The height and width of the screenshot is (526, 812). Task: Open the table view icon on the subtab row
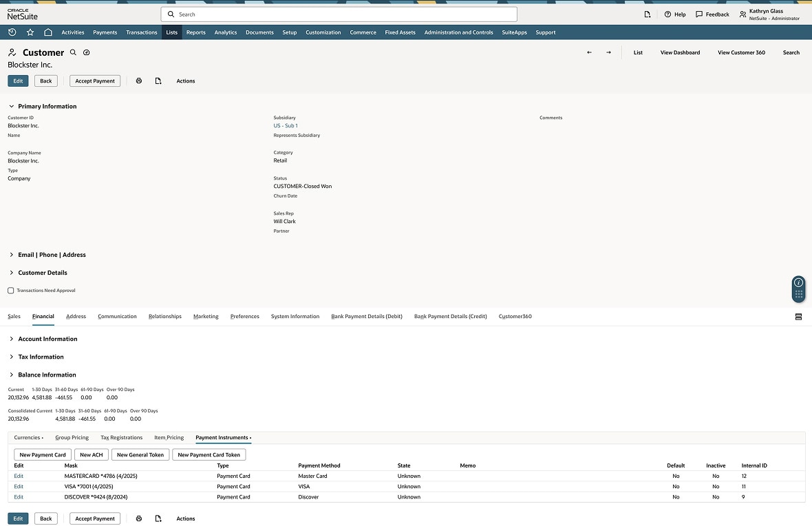pyautogui.click(x=798, y=316)
